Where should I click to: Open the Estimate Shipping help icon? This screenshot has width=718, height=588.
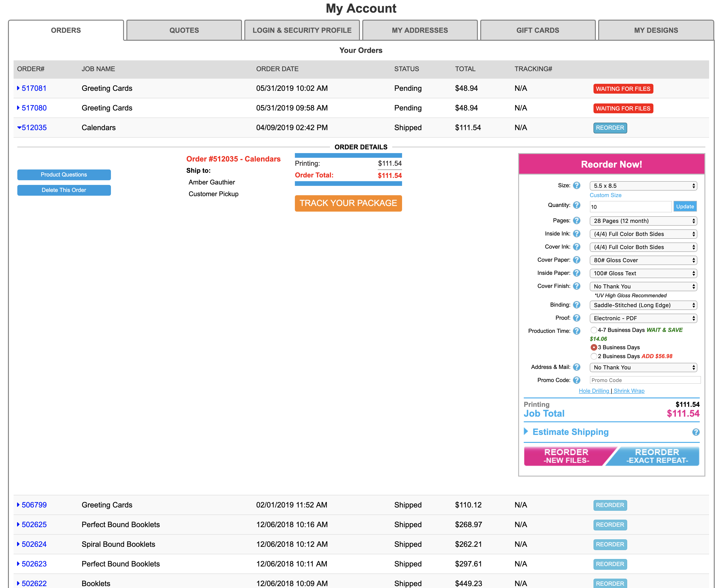696,432
